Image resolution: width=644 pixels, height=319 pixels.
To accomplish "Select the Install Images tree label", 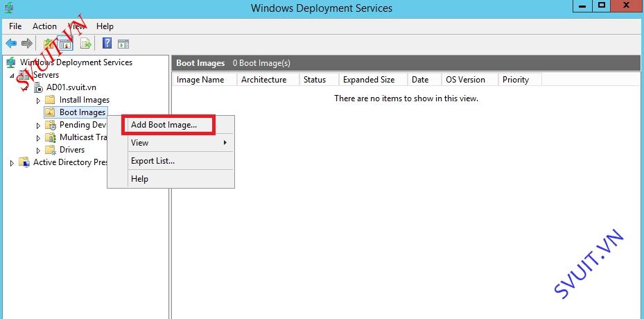I will (84, 100).
